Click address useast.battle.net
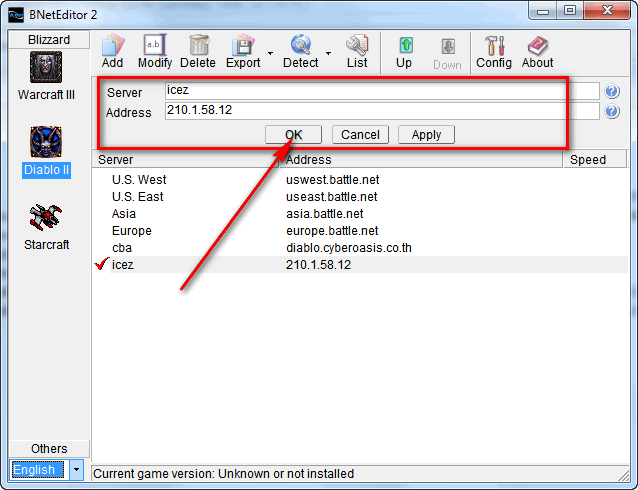 (x=332, y=197)
